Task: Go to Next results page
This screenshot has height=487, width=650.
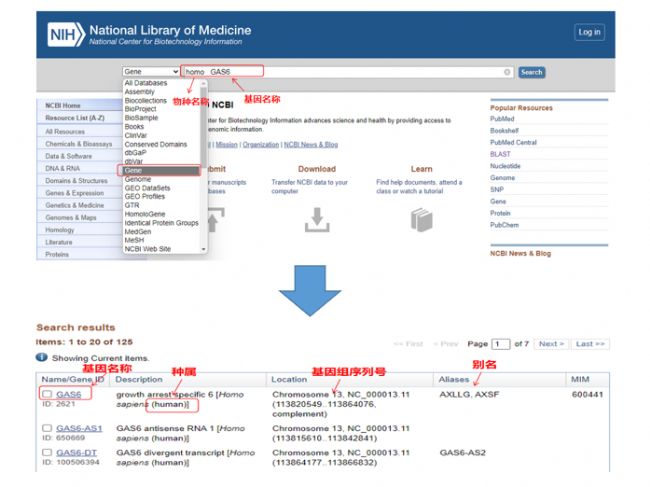Action: [550, 344]
